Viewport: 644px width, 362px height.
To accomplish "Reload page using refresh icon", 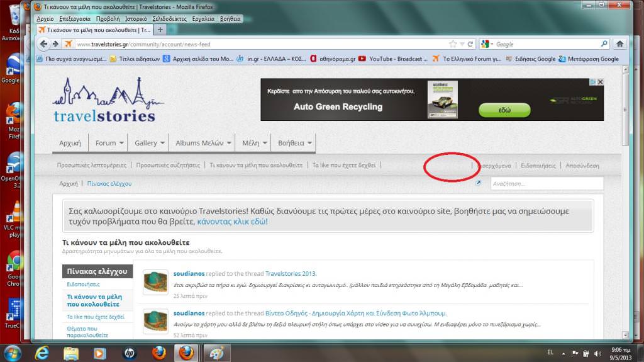I will [x=470, y=44].
